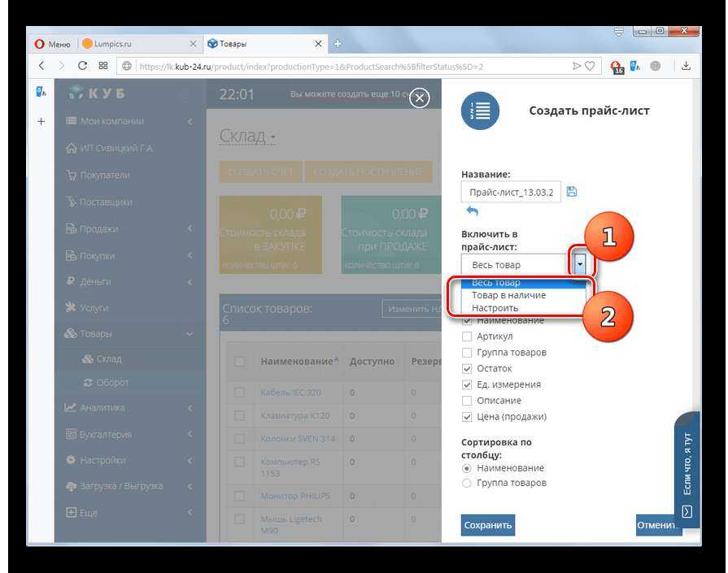
Task: Click the blue undo arrow under the name field
Action: click(x=472, y=211)
